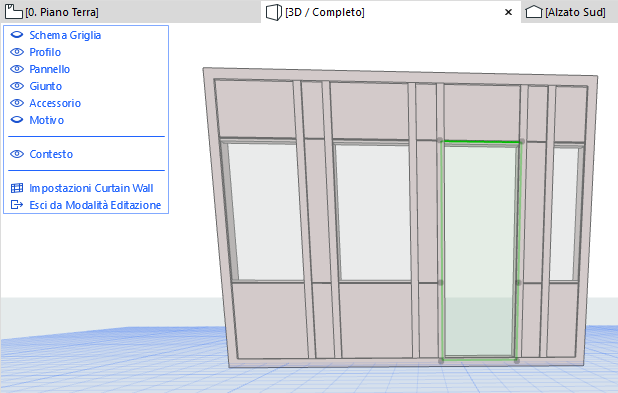The height and width of the screenshot is (393, 618).
Task: Toggle Giunto visibility eye icon
Action: pos(17,86)
